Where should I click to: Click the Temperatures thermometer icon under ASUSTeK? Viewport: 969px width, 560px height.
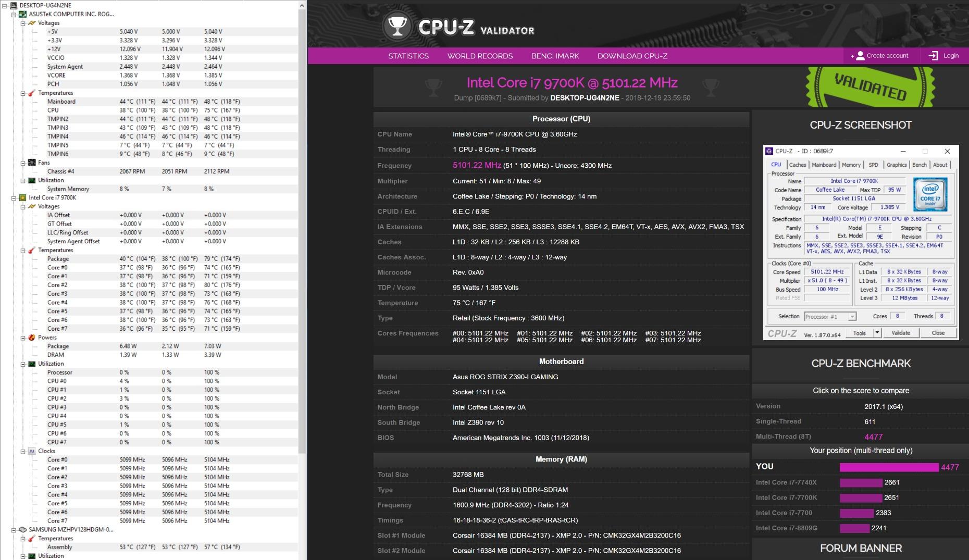click(32, 93)
